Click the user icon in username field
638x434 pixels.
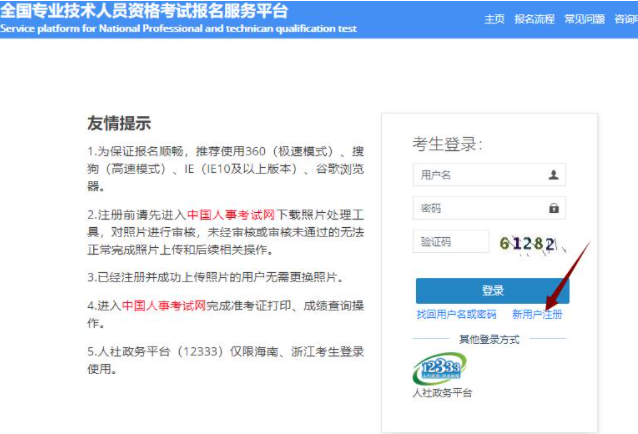pyautogui.click(x=553, y=175)
